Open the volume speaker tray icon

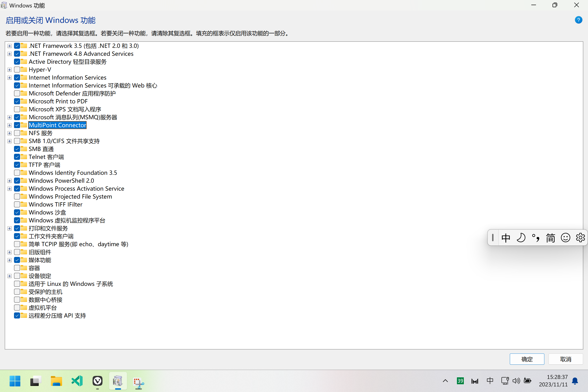click(516, 381)
